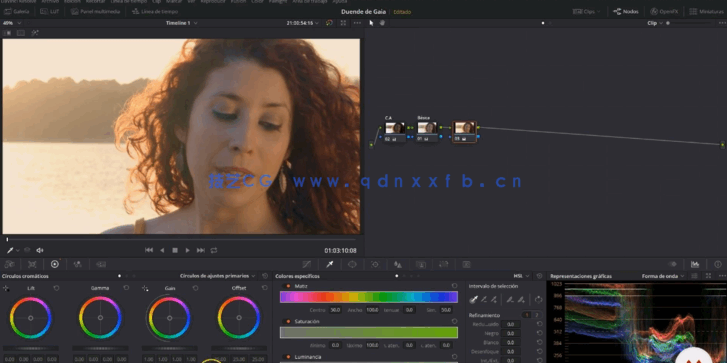Screen dimensions: 727x363
Task: Toggle loop playback
Action: click(214, 250)
